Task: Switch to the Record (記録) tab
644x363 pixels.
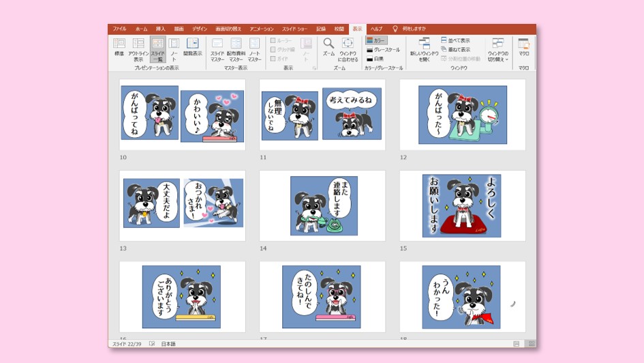Action: coord(321,29)
